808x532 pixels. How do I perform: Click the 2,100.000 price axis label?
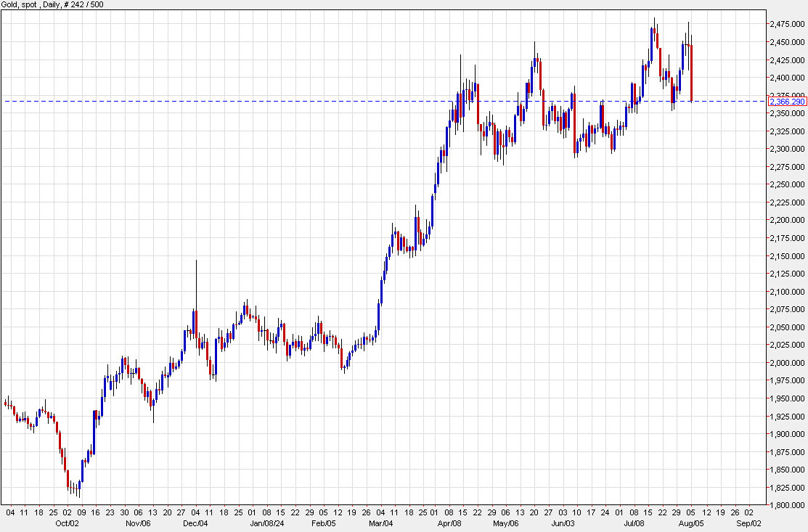click(x=787, y=292)
